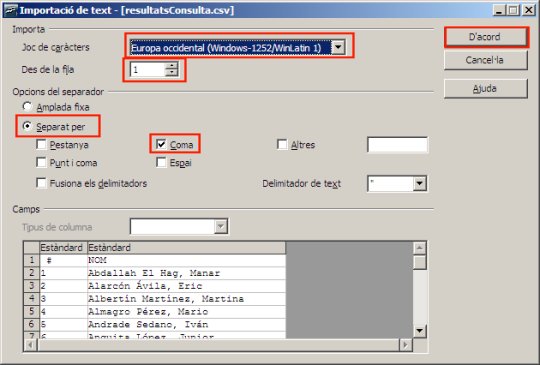This screenshot has width=540, height=365.
Task: Click the 'Andrade Sedano, Iván' preview cell
Action: click(186, 325)
